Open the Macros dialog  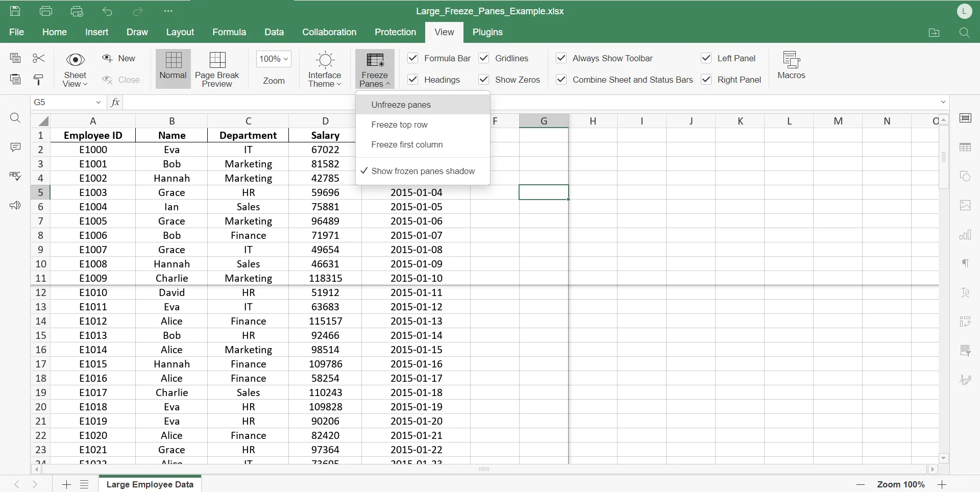[x=792, y=65]
